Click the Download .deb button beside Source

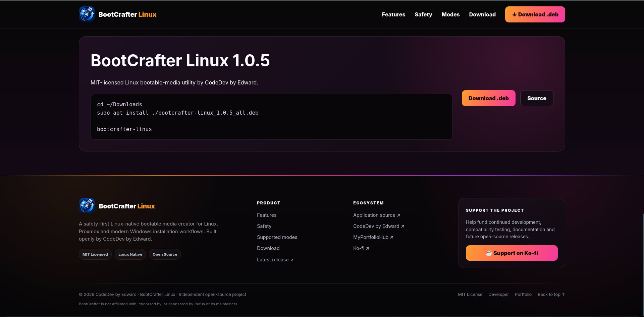tap(488, 98)
